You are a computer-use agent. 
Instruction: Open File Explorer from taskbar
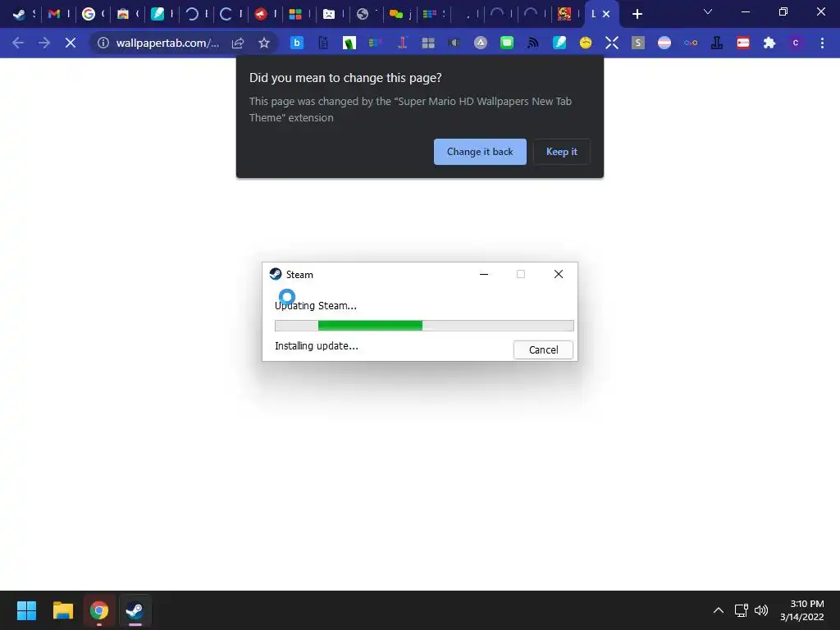[62, 610]
